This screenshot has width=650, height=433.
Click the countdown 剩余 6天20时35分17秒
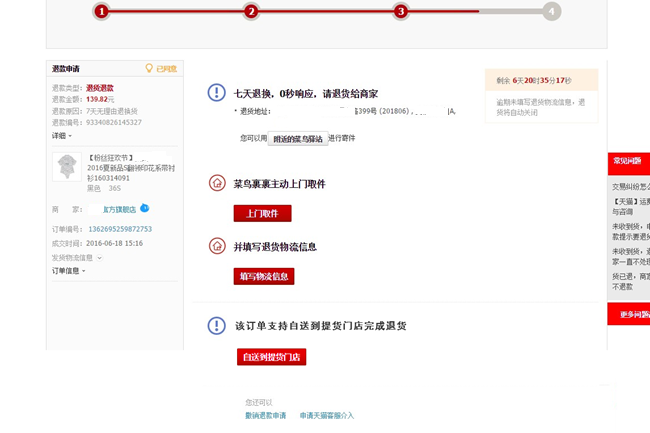tap(534, 80)
